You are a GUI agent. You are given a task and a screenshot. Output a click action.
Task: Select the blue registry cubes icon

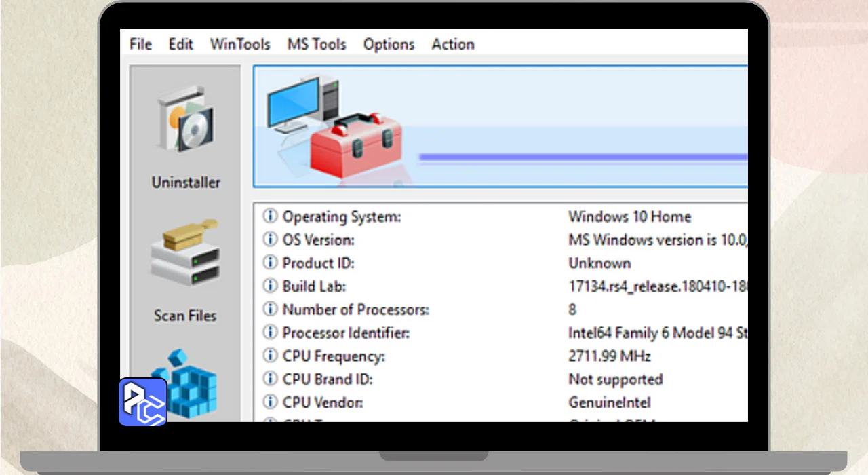pyautogui.click(x=184, y=383)
